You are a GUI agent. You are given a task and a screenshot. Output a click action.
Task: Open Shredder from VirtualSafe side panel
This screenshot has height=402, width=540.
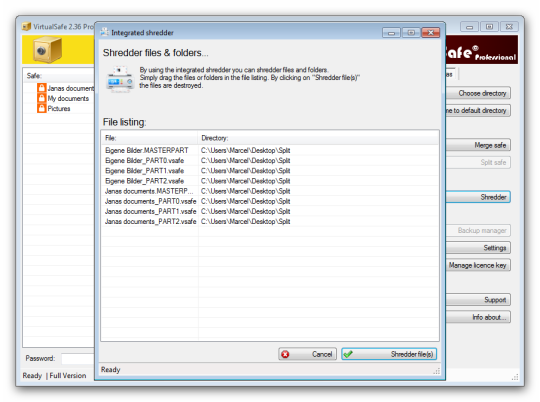[478, 197]
